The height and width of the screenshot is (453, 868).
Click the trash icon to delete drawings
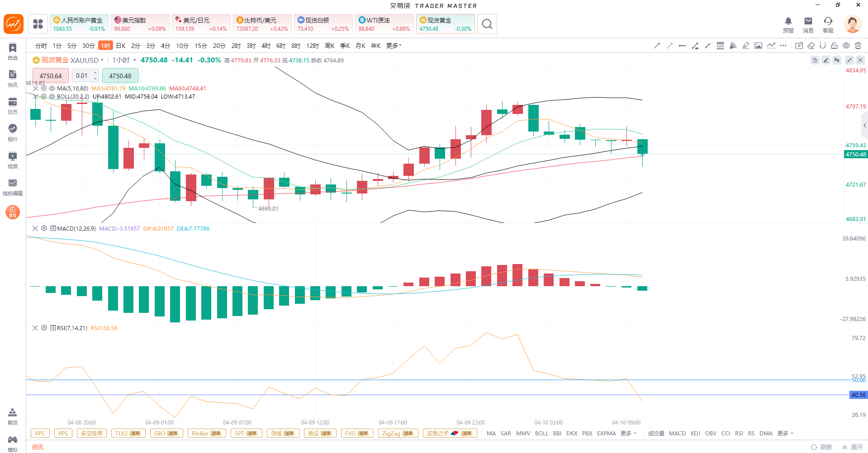click(858, 46)
